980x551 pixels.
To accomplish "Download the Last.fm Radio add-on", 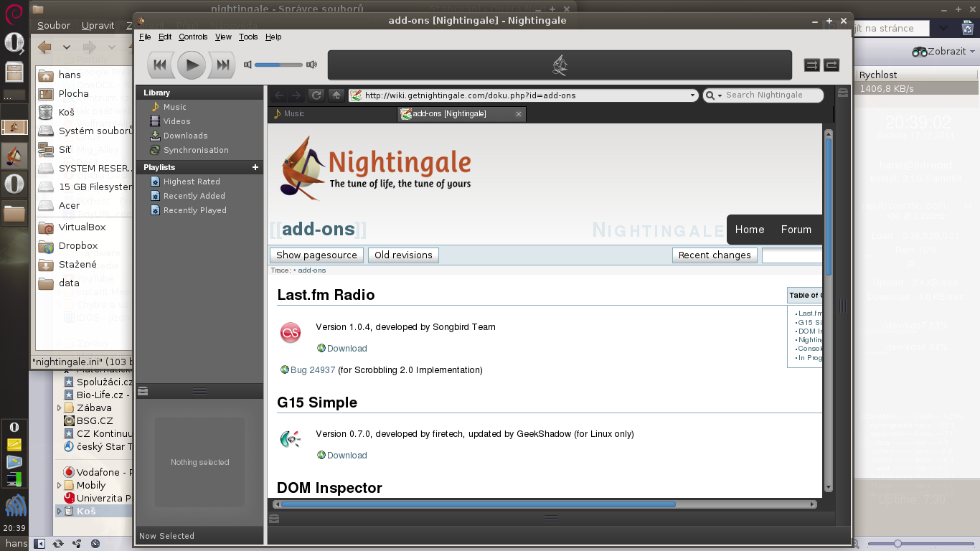I will [347, 349].
